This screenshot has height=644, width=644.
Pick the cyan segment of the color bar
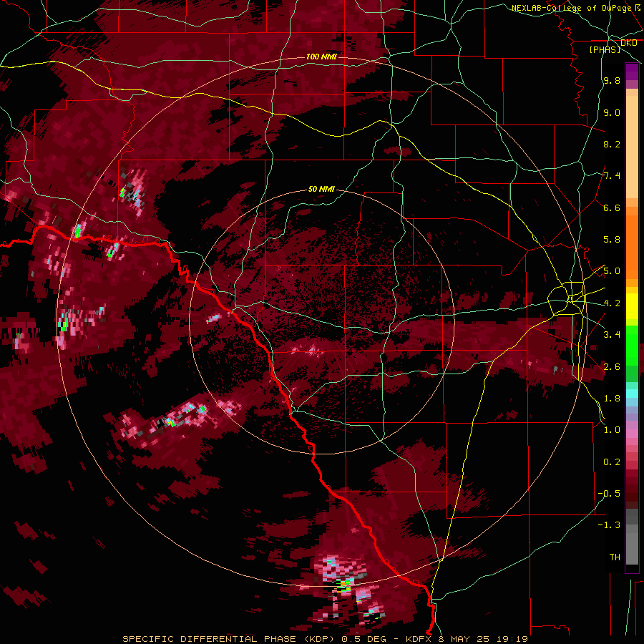(632, 394)
